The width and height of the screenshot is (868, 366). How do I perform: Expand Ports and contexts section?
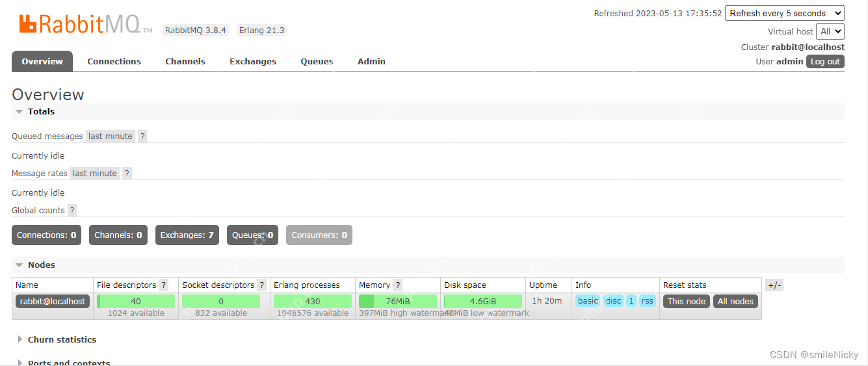(x=63, y=363)
